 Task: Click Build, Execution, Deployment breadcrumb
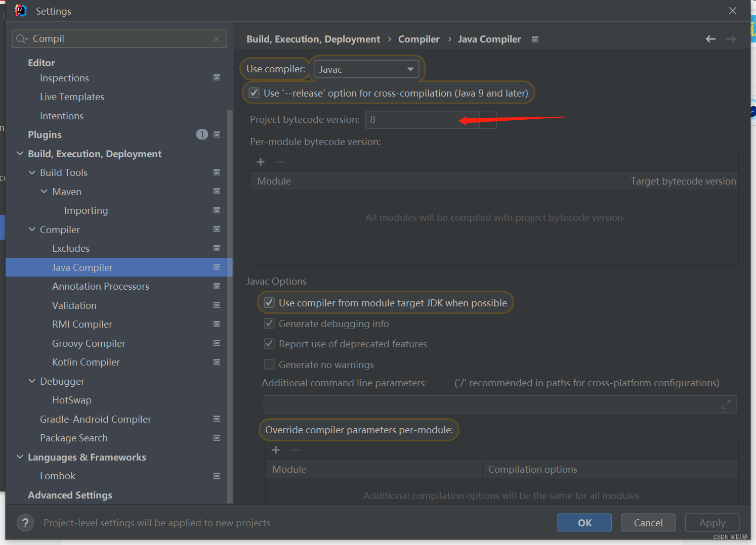[x=313, y=39]
